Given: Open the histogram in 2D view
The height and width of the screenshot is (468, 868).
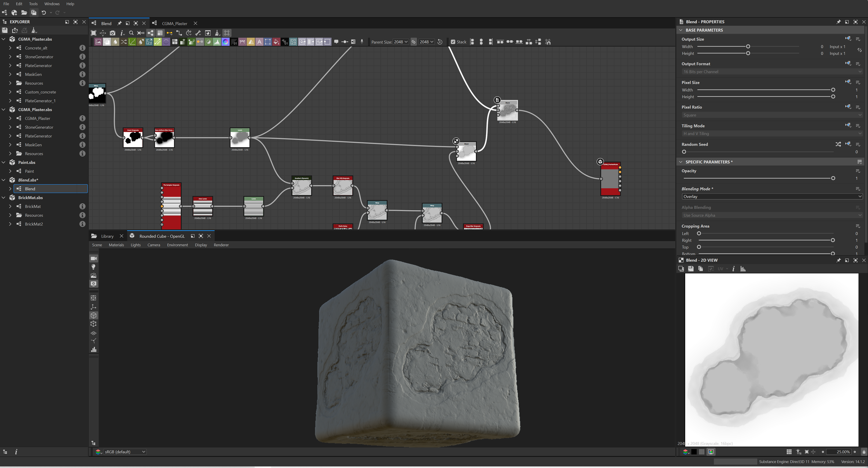Looking at the screenshot, I should tap(743, 269).
